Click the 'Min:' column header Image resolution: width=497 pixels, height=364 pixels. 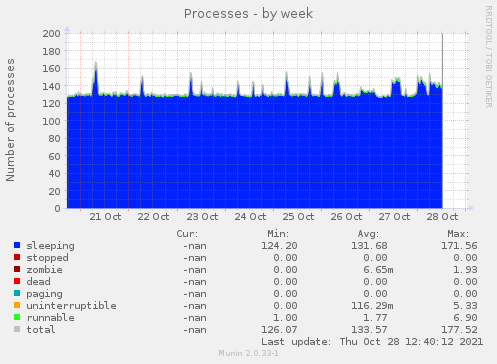(x=278, y=234)
